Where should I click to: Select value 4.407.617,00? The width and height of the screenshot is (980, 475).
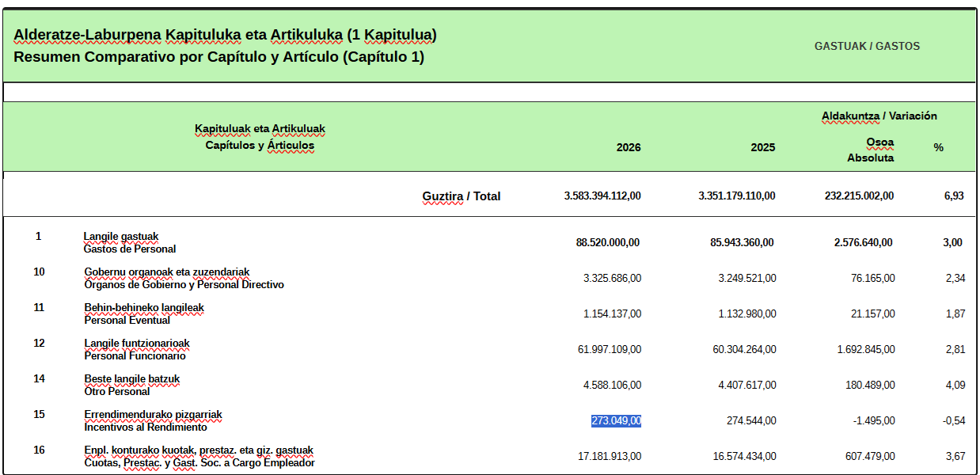click(747, 386)
